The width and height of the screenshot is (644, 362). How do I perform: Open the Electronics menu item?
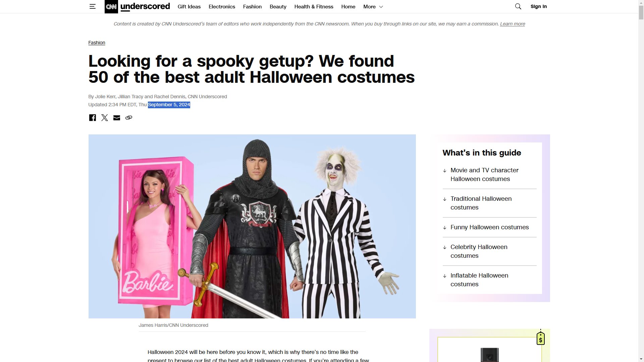[222, 7]
